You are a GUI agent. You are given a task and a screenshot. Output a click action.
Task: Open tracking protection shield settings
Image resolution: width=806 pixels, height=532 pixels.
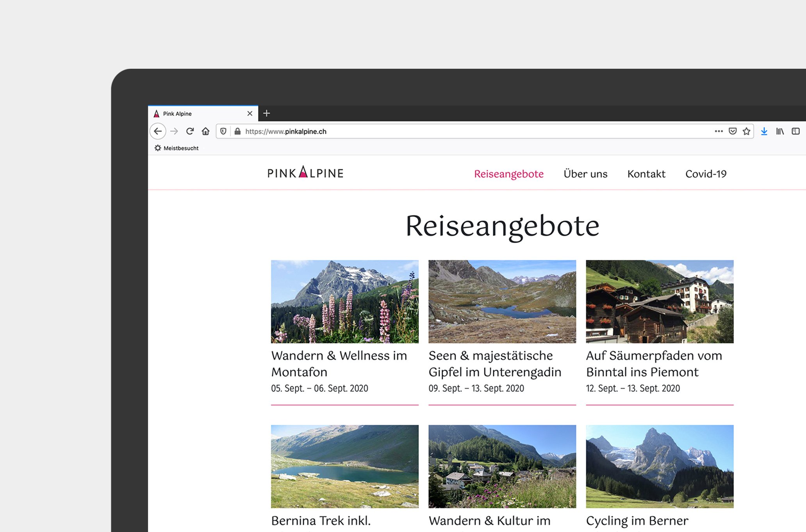[223, 132]
